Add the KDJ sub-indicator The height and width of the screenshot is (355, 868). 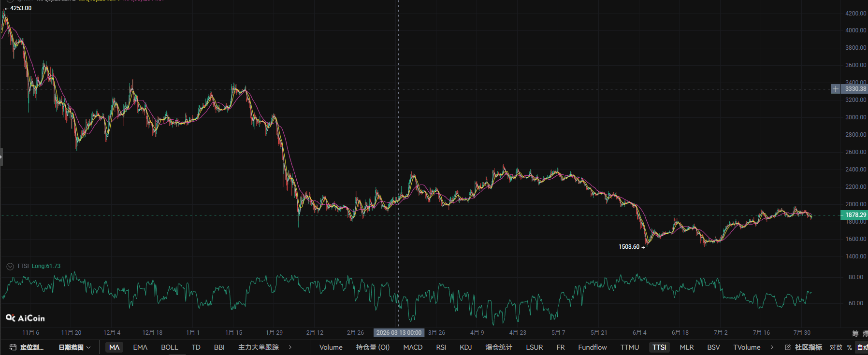pyautogui.click(x=466, y=347)
